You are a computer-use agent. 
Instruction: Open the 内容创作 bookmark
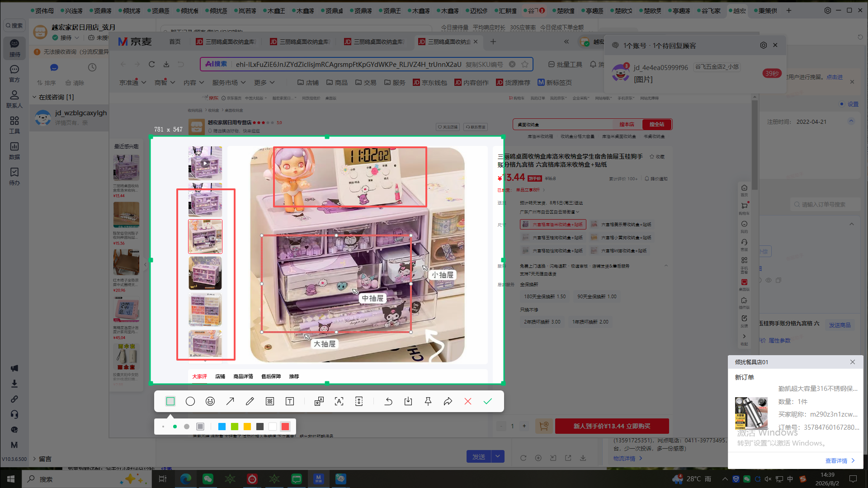click(x=472, y=83)
